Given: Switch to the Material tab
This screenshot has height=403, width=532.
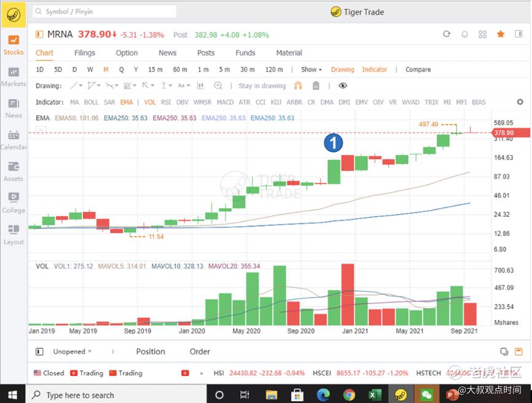Looking at the screenshot, I should 289,53.
